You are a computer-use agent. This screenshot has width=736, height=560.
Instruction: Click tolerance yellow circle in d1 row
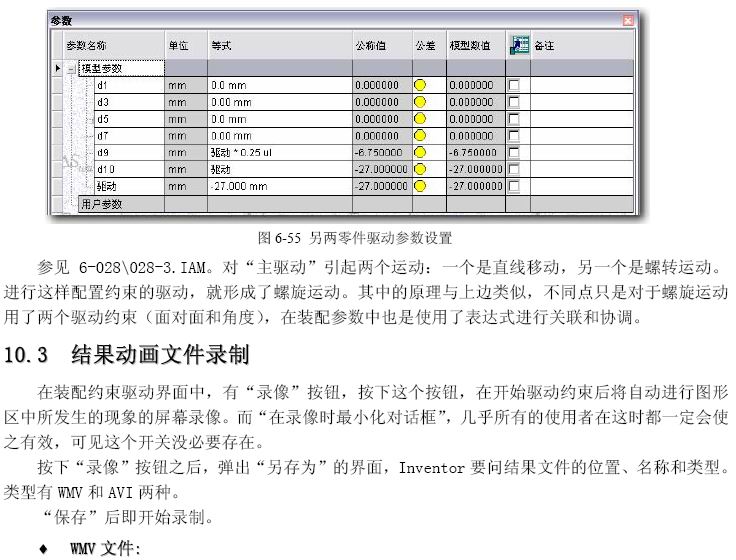click(420, 85)
